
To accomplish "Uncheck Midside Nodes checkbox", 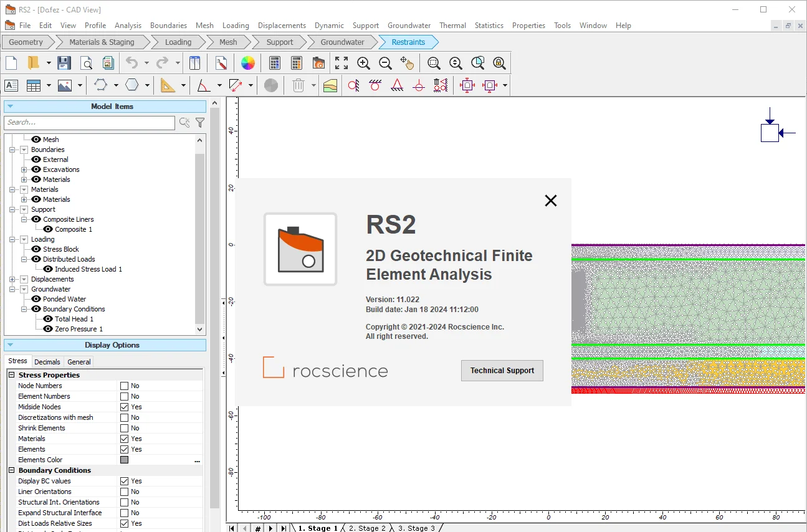I will point(125,407).
